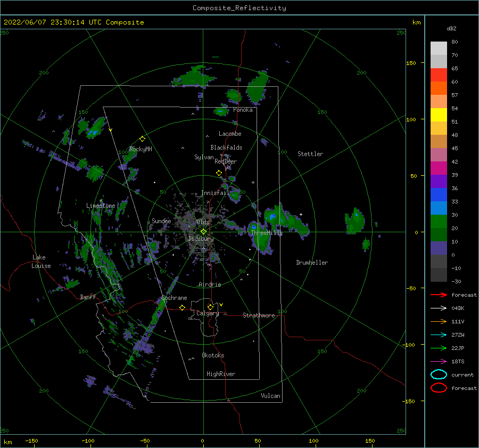Click the cyan 27ZW arrow legend icon
The width and height of the screenshot is (479, 448).
click(439, 335)
